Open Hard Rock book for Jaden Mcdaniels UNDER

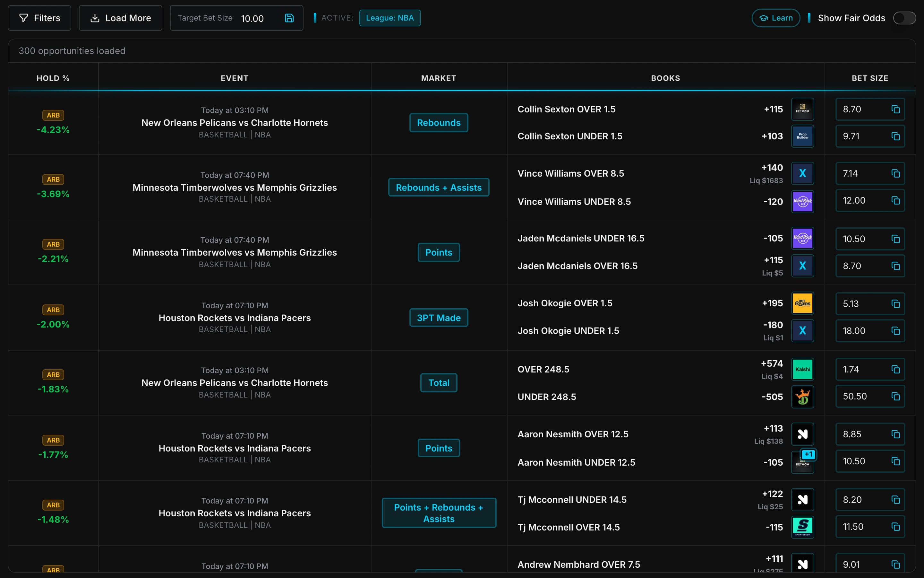point(802,238)
